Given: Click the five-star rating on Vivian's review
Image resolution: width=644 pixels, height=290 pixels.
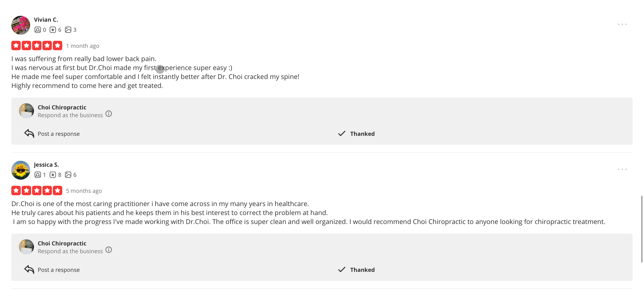Looking at the screenshot, I should pyautogui.click(x=37, y=46).
